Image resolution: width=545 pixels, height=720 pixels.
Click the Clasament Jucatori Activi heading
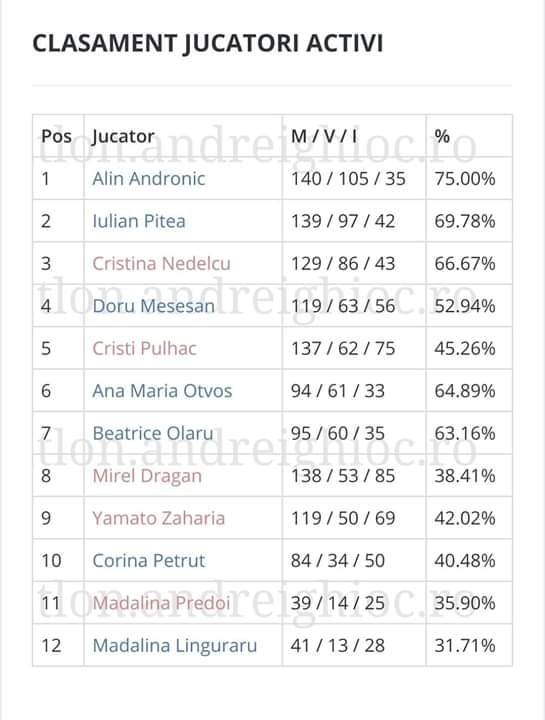click(x=208, y=44)
